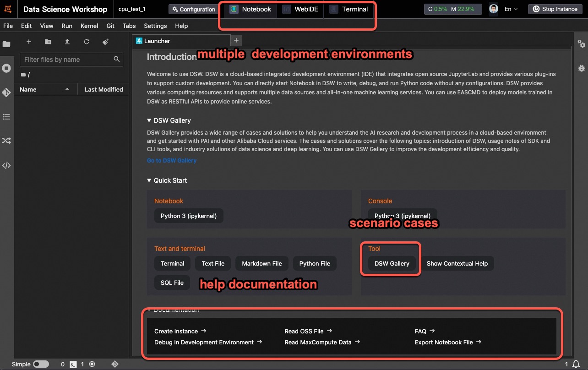Click the notification bell in status bar
588x370 pixels.
576,364
